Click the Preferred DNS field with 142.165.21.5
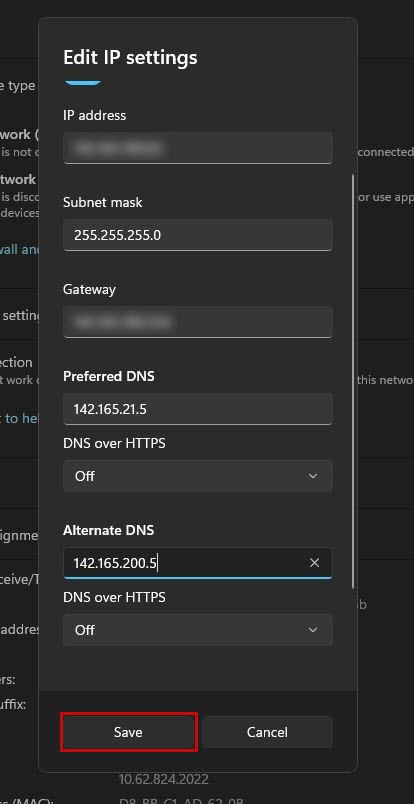The image size is (414, 804). point(198,409)
